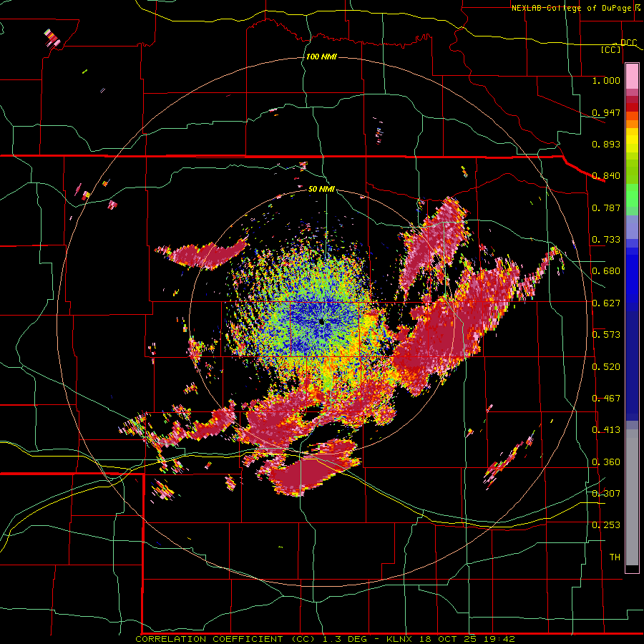Click the 0.787 legend value
The image size is (644, 644).
point(606,208)
